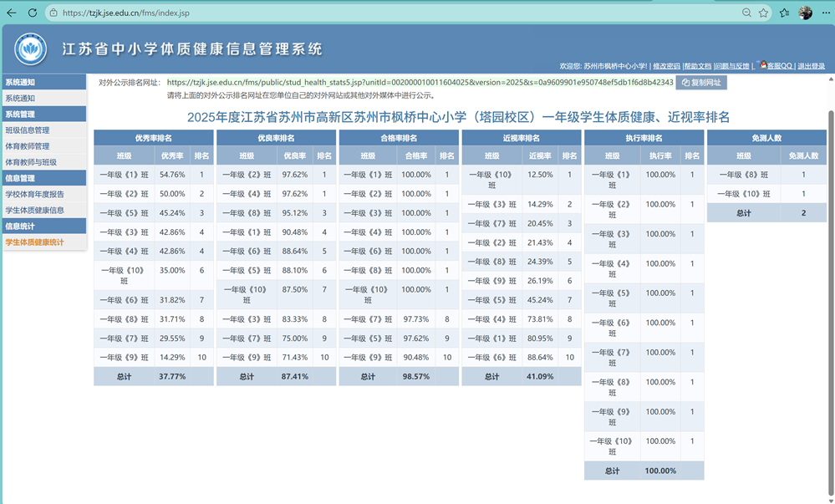This screenshot has height=504, width=835.
Task: Open 学生体质健康统计 in sidebar
Action: tap(44, 242)
